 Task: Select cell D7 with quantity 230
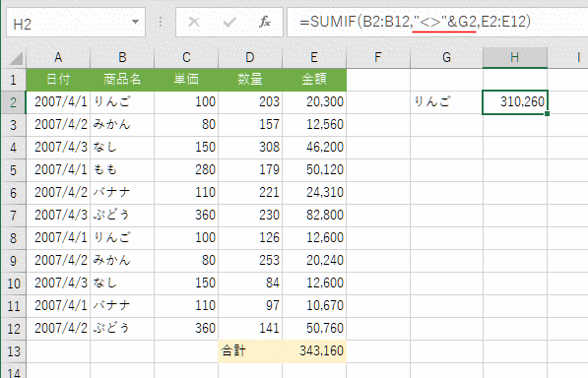pos(250,216)
